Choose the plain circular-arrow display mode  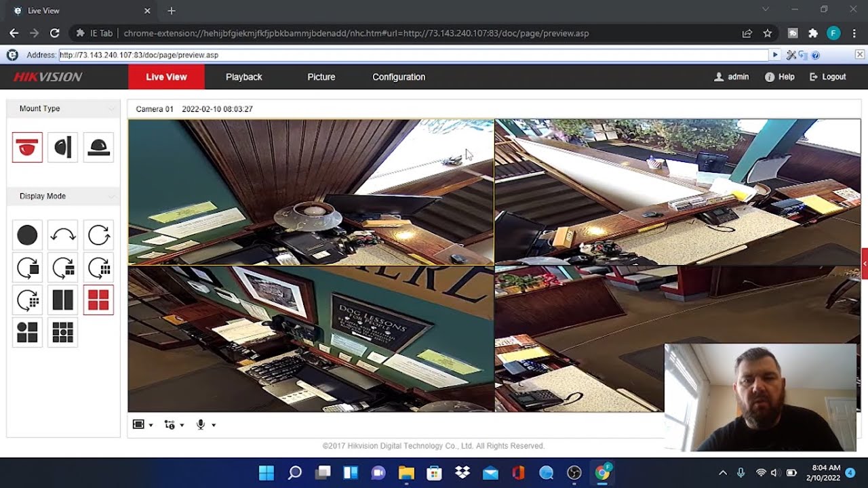[98, 235]
